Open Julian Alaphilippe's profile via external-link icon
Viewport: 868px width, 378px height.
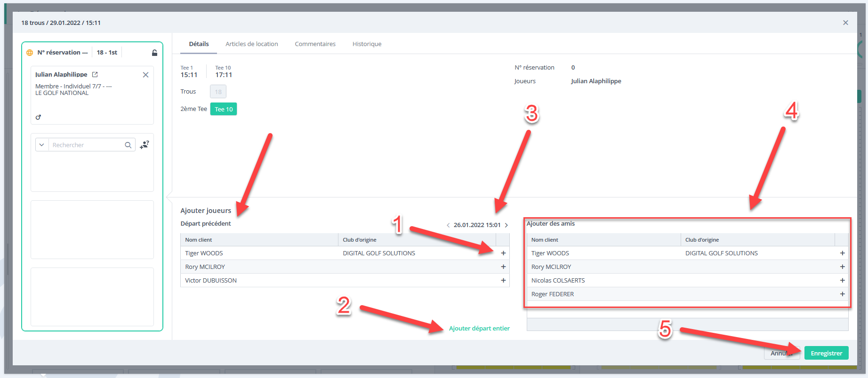(x=95, y=74)
